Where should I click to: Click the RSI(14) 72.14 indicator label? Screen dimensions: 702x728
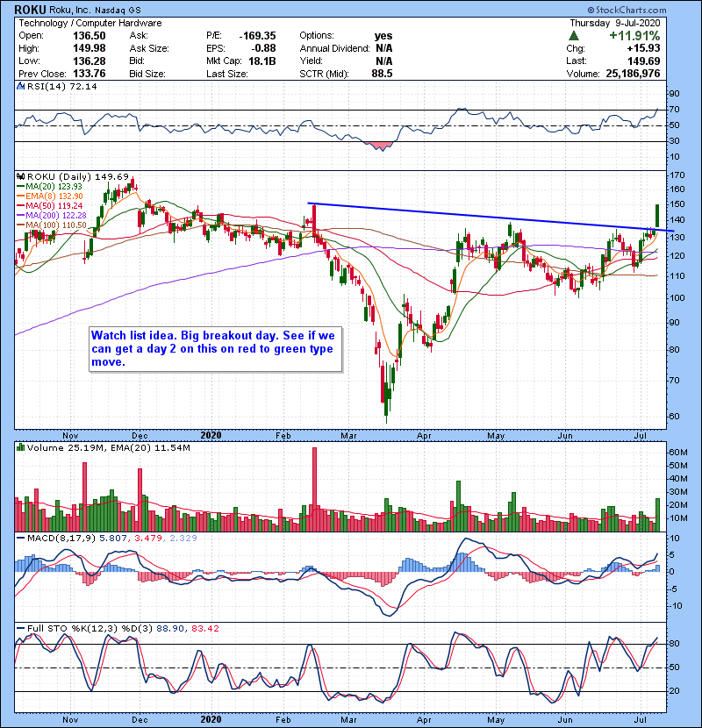click(61, 86)
